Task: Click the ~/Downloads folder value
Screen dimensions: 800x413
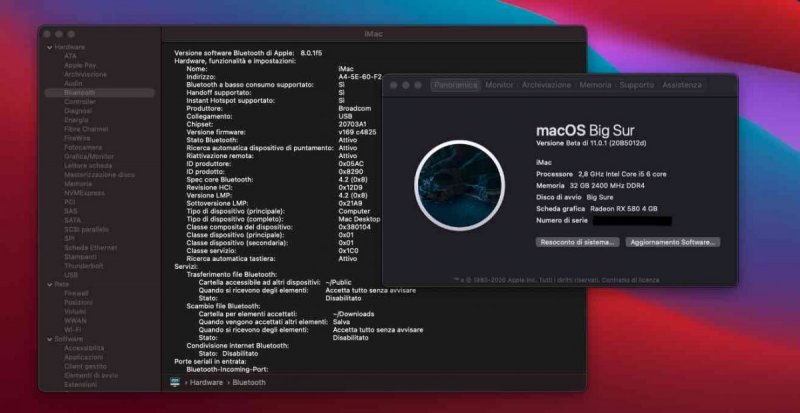Action: 353,314
